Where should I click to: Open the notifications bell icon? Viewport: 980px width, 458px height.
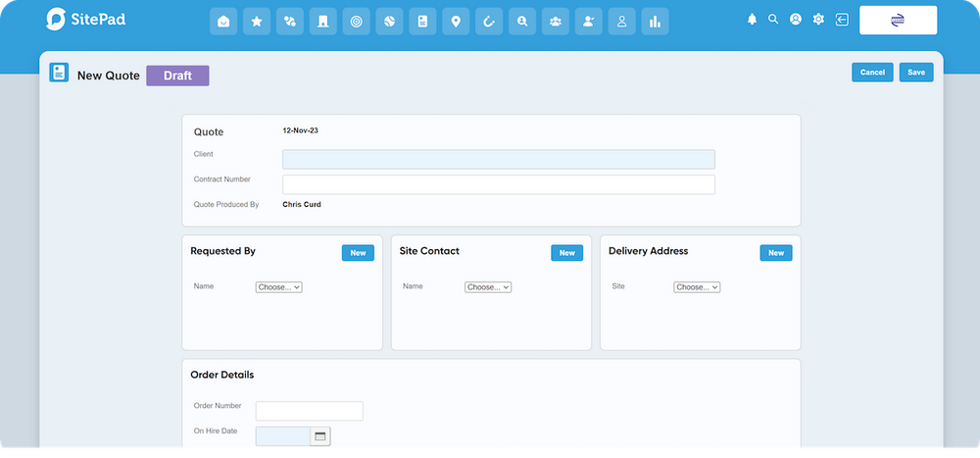753,19
